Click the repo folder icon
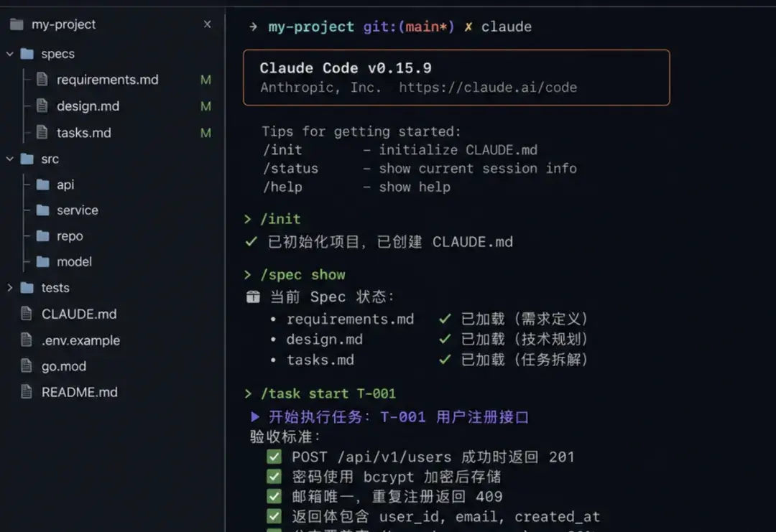This screenshot has width=776, height=532. click(43, 235)
